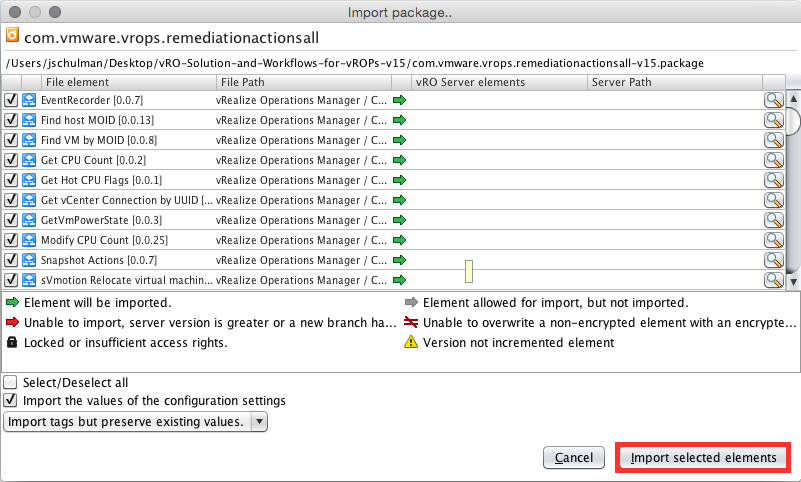
Task: Deselect the Find VM by MOID checkbox
Action: 11,140
